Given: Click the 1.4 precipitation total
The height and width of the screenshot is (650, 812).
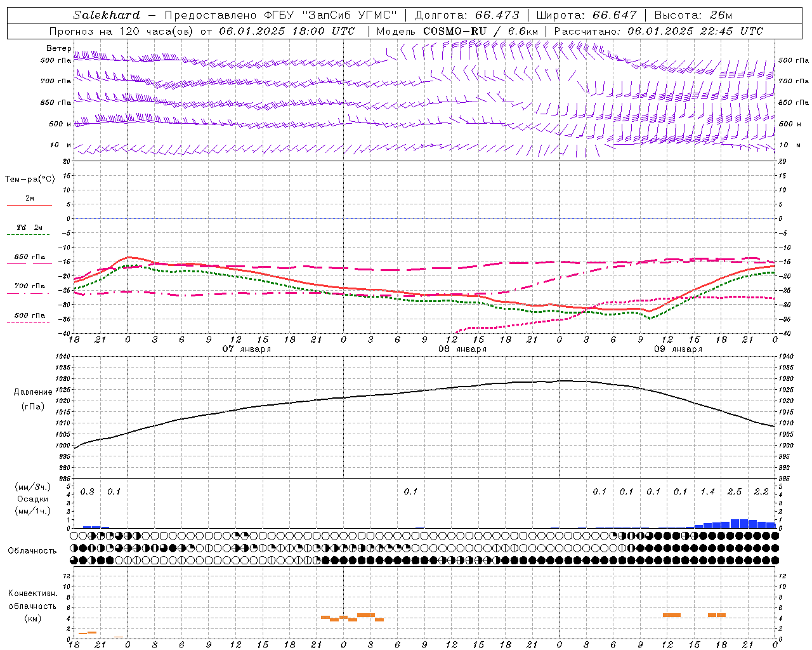Looking at the screenshot, I should click(x=707, y=492).
